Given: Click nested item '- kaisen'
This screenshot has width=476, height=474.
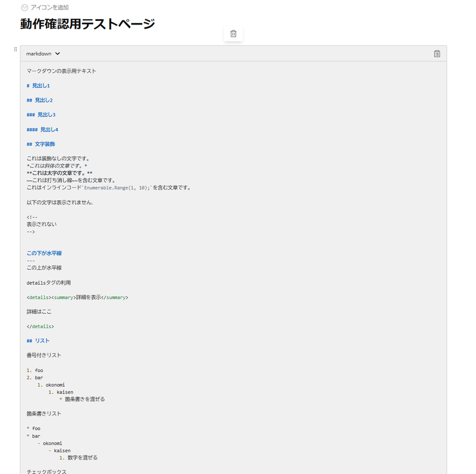Looking at the screenshot, I should coord(59,451).
